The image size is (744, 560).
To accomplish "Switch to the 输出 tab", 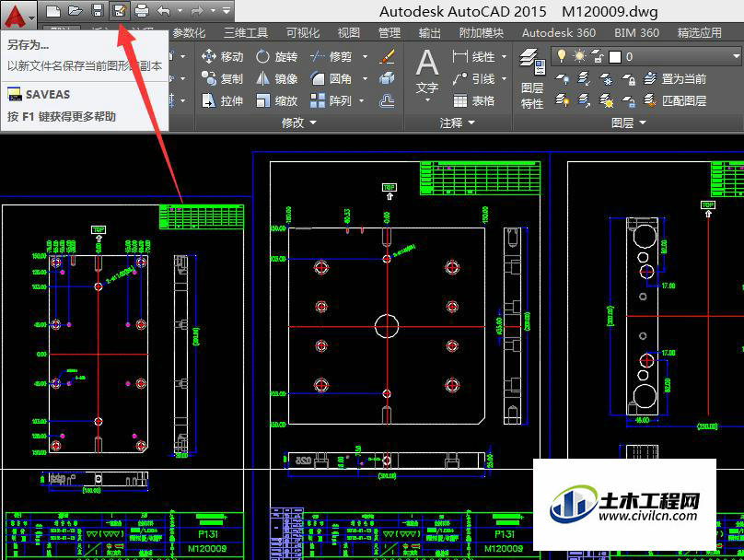I will coord(429,33).
